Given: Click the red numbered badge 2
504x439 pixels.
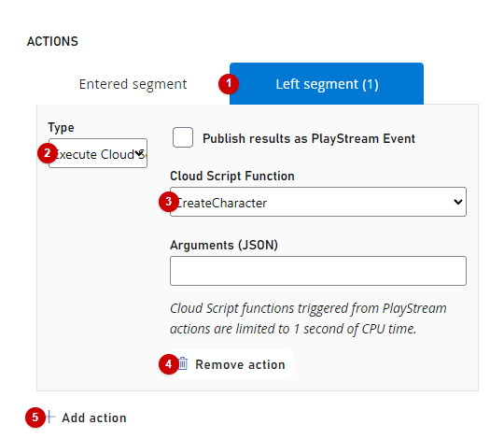Looking at the screenshot, I should 48,153.
